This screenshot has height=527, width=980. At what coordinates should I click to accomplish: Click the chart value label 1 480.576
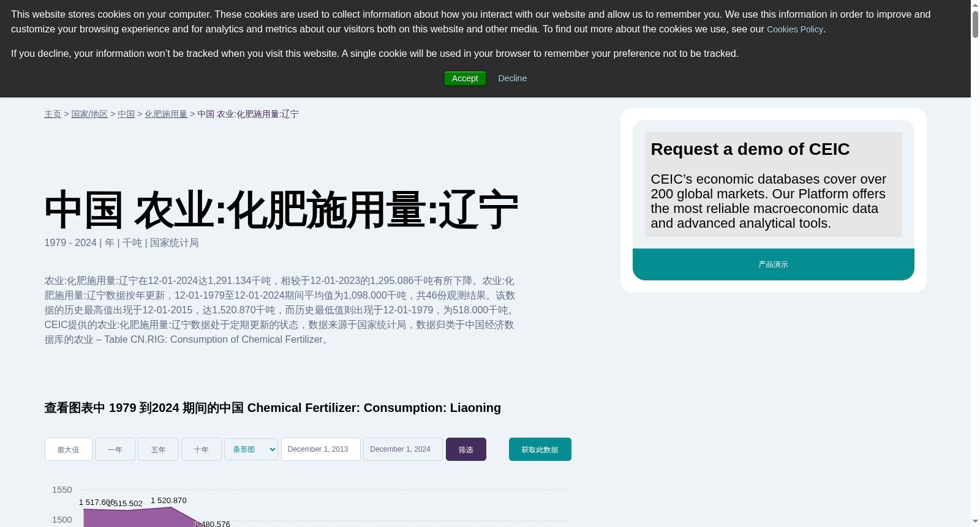(x=212, y=524)
